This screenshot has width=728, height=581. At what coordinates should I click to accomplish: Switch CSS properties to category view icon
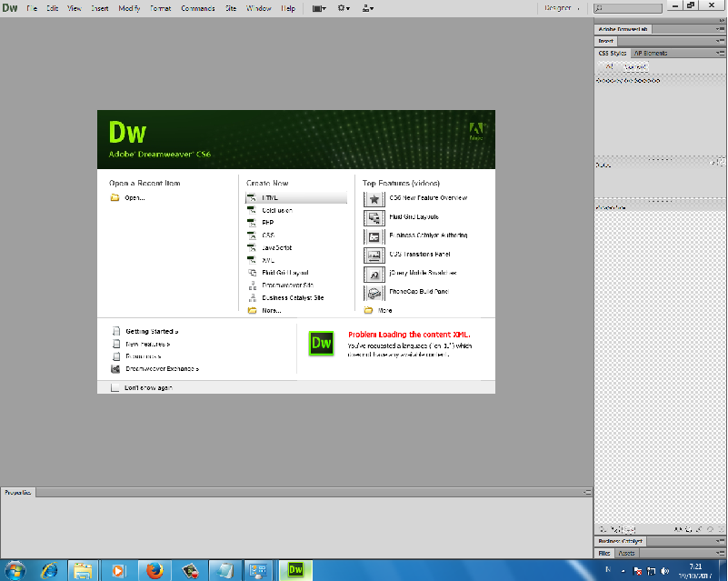point(603,529)
